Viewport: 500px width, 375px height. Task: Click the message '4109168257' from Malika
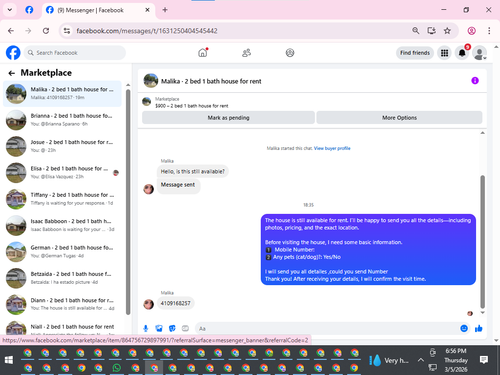176,303
